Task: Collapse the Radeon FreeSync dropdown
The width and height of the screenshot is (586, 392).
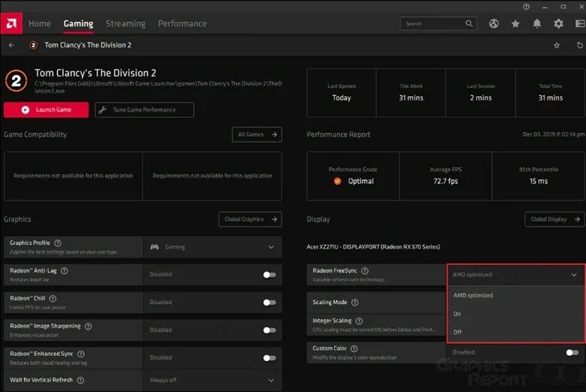Action: click(x=515, y=275)
